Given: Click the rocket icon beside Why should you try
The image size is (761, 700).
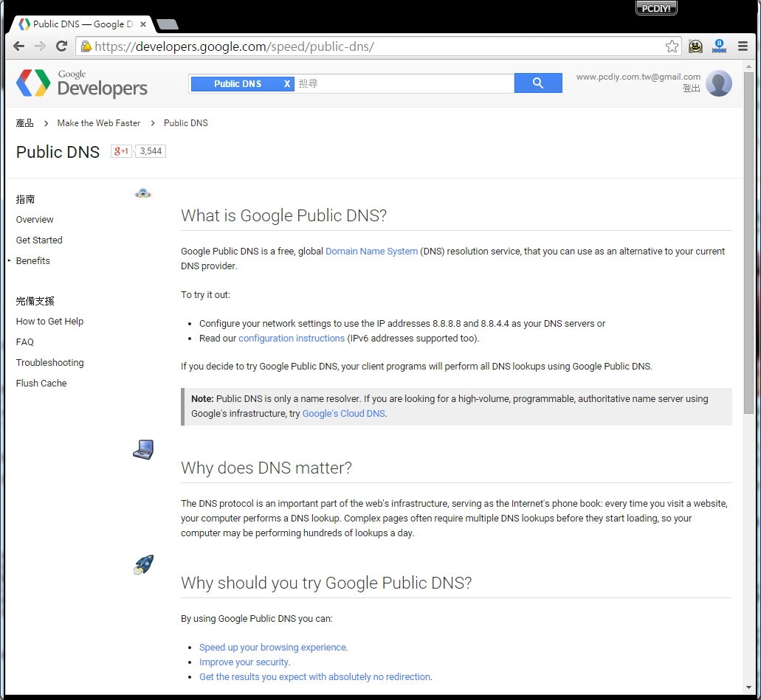Looking at the screenshot, I should (x=144, y=565).
